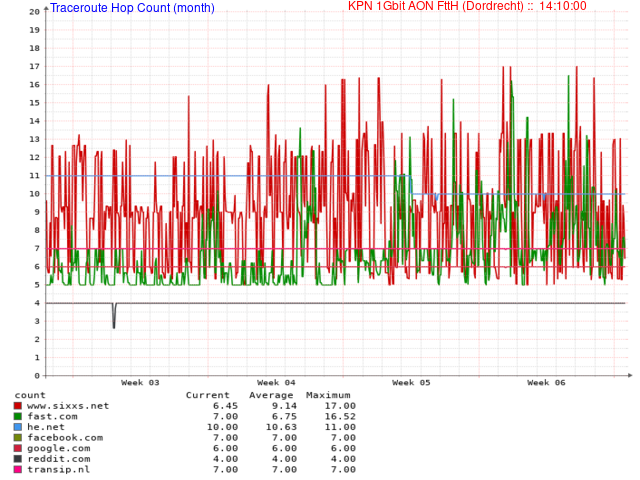Click the 'Week 06' x-axis label
The image size is (640, 480).
(x=547, y=382)
